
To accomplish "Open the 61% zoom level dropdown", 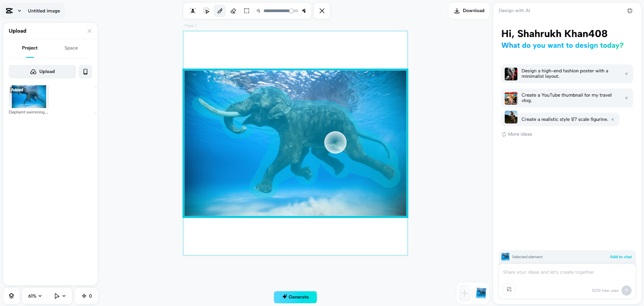I will 35,296.
